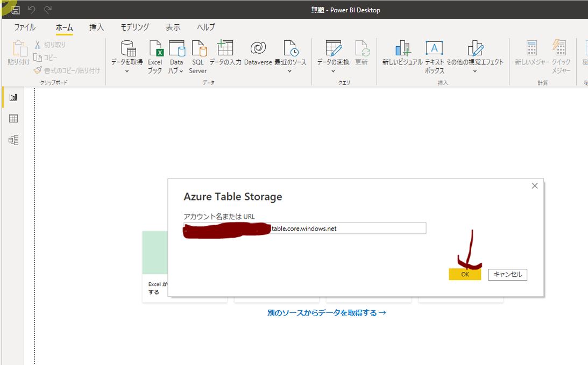588x365 pixels.
Task: Follow the 別のソースからデータを取得する link
Action: point(327,313)
